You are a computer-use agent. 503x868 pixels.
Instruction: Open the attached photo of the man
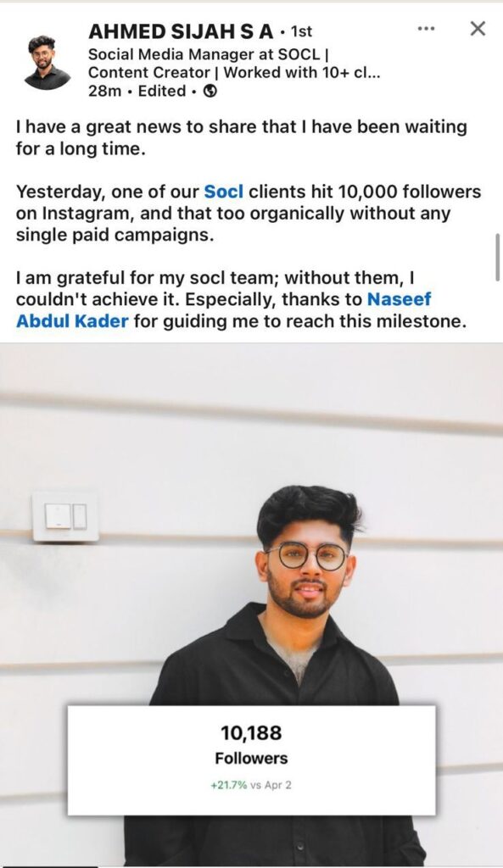(251, 604)
